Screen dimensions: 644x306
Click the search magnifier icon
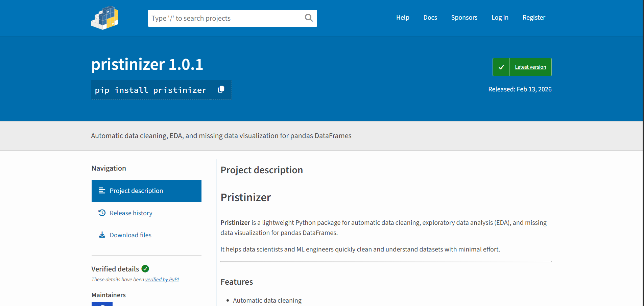309,18
